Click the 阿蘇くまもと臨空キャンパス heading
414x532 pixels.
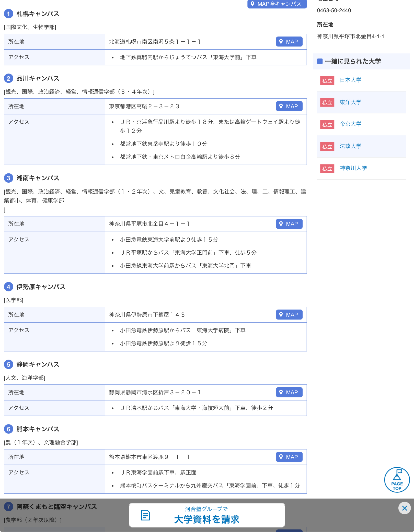click(56, 507)
